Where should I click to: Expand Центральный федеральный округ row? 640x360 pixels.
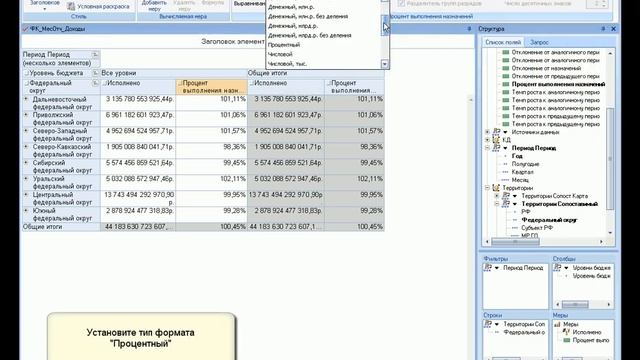pos(26,195)
